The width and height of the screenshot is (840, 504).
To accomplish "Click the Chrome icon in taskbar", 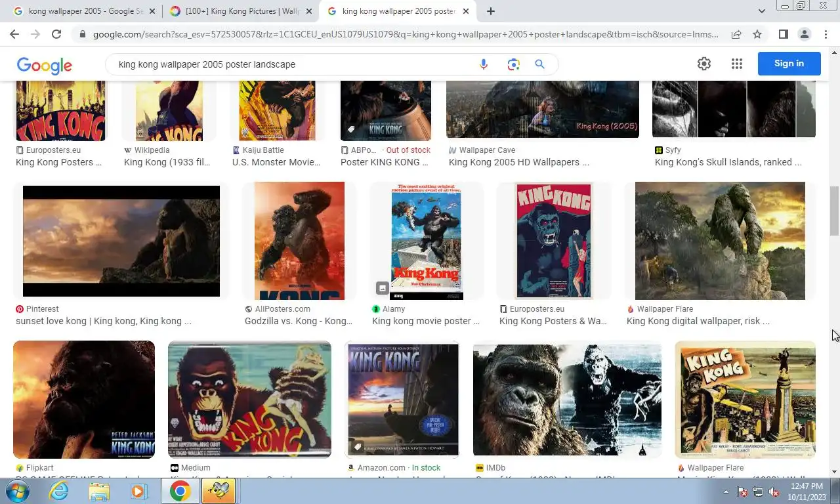I will 180,491.
